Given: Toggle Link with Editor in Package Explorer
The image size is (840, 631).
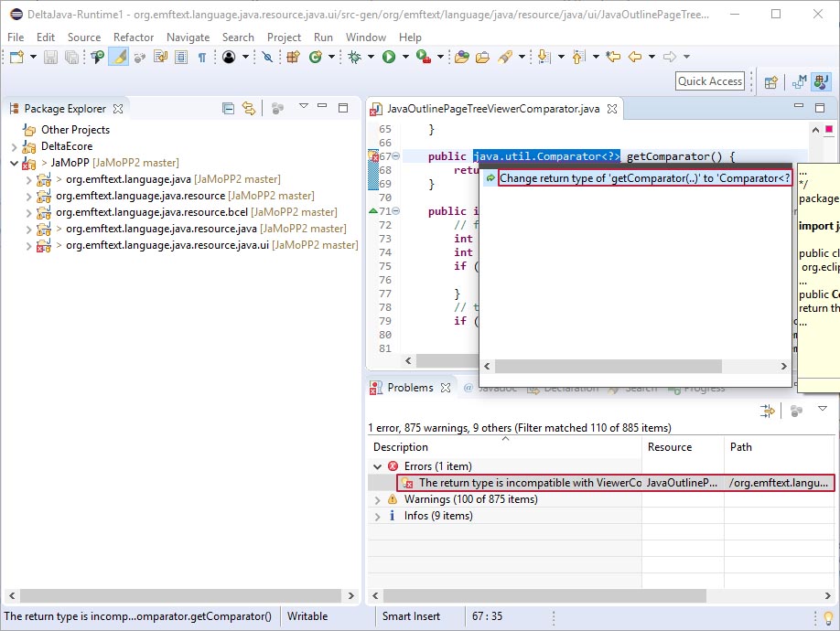Looking at the screenshot, I should [248, 108].
